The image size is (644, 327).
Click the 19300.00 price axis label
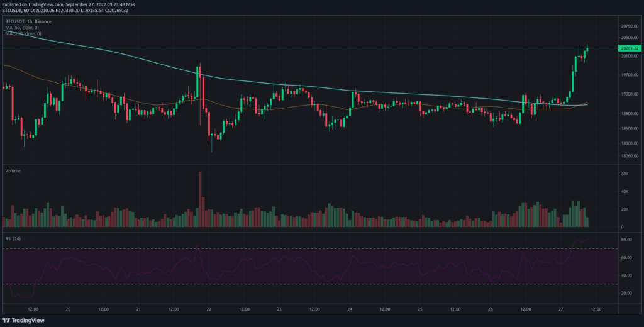629,94
